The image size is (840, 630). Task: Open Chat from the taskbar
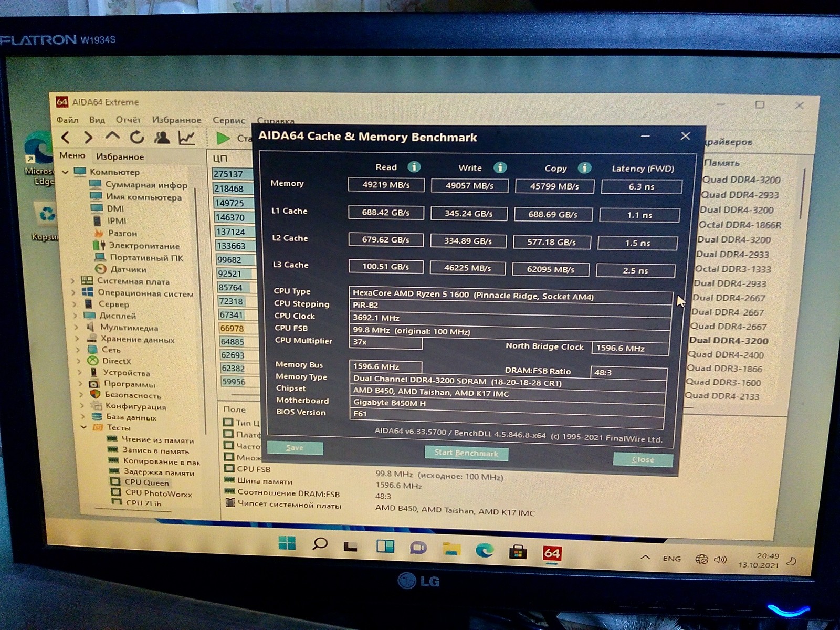pos(418,548)
